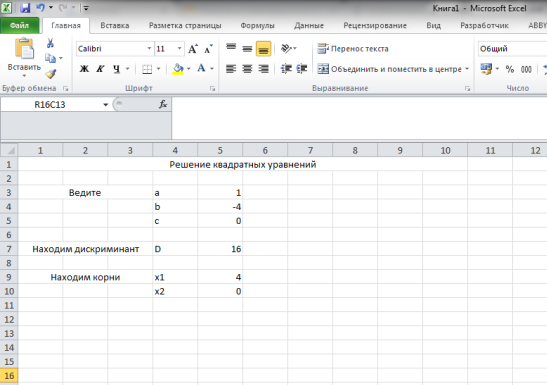Open the merge and center dropdown arrow
The width and height of the screenshot is (547, 385).
(x=467, y=69)
